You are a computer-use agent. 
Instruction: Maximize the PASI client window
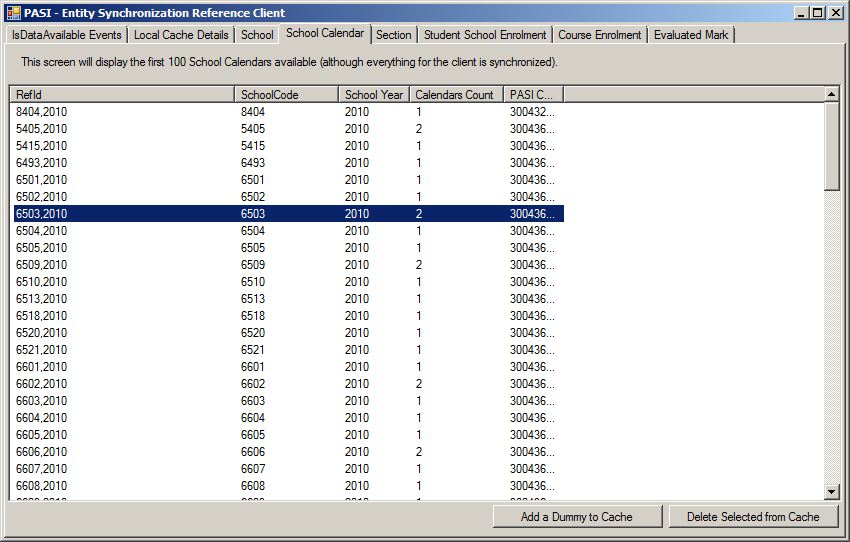[x=817, y=13]
